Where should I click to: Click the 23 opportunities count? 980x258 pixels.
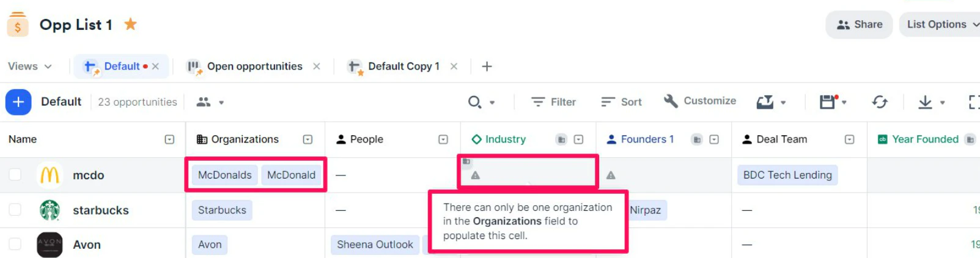(138, 102)
